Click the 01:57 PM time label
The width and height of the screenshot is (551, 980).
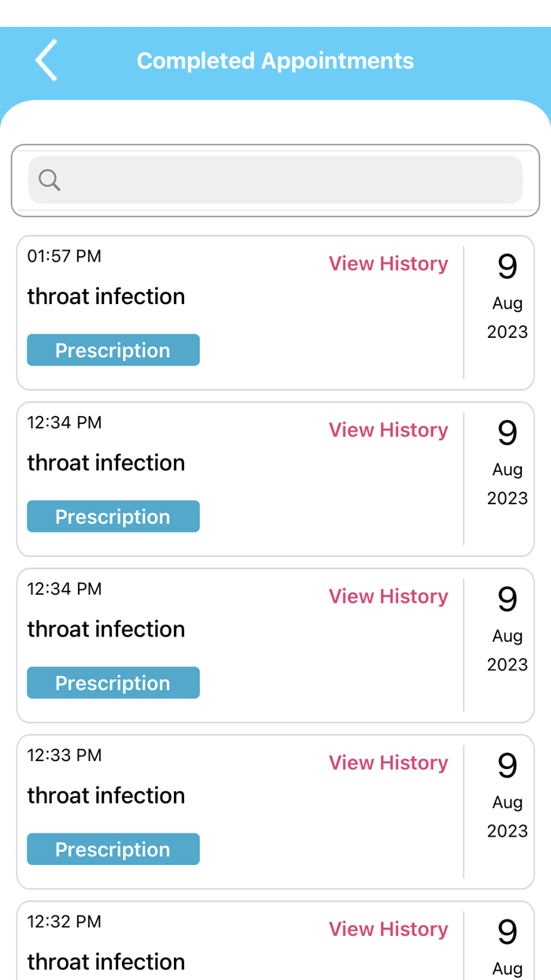tap(65, 256)
